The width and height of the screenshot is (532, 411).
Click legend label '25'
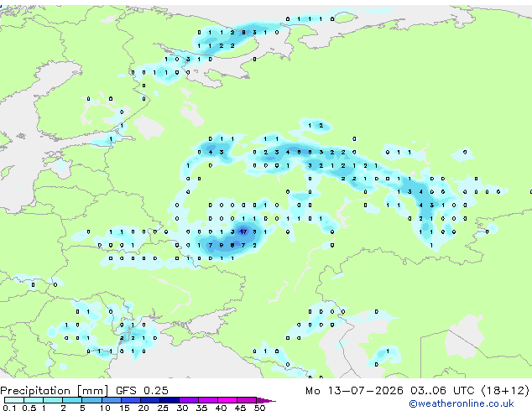click(163, 408)
